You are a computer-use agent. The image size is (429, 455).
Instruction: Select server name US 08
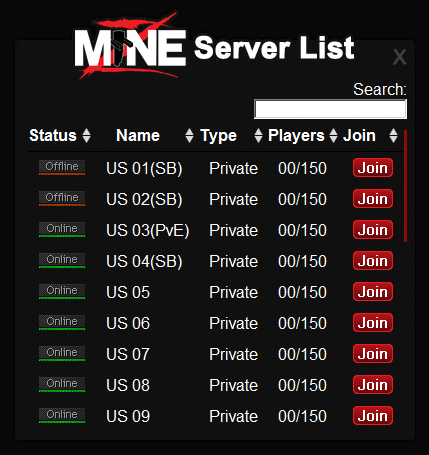tap(128, 385)
